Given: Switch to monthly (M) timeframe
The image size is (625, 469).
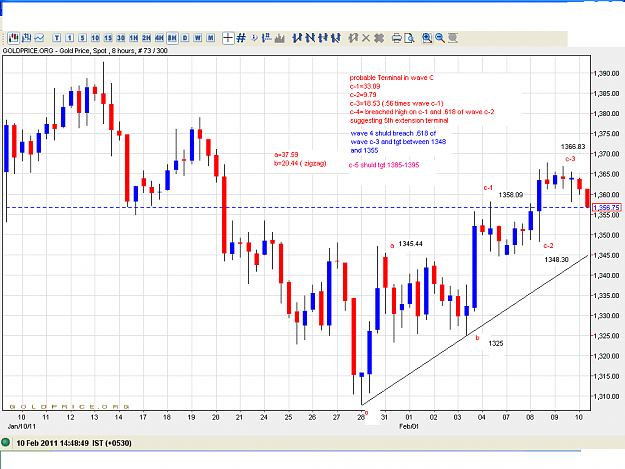Looking at the screenshot, I should [x=210, y=38].
